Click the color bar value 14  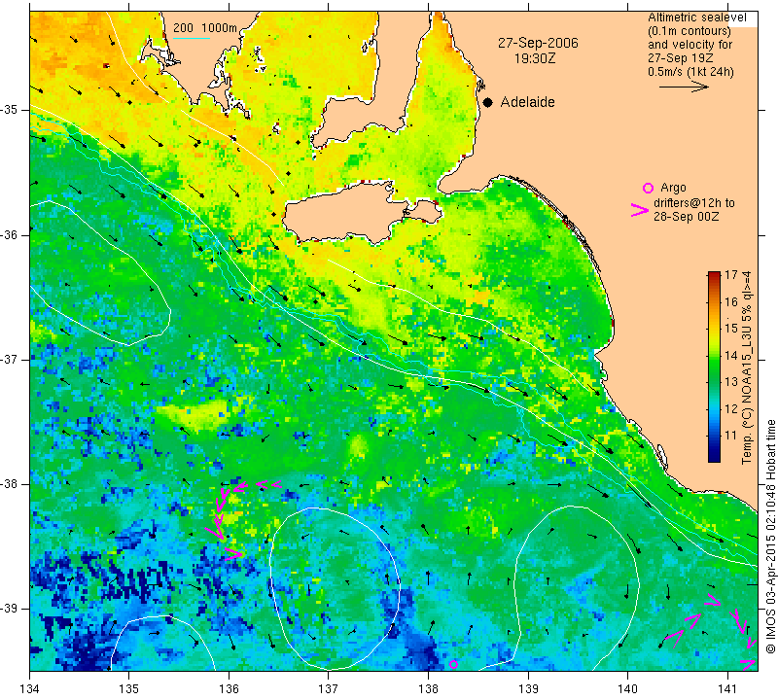(731, 355)
